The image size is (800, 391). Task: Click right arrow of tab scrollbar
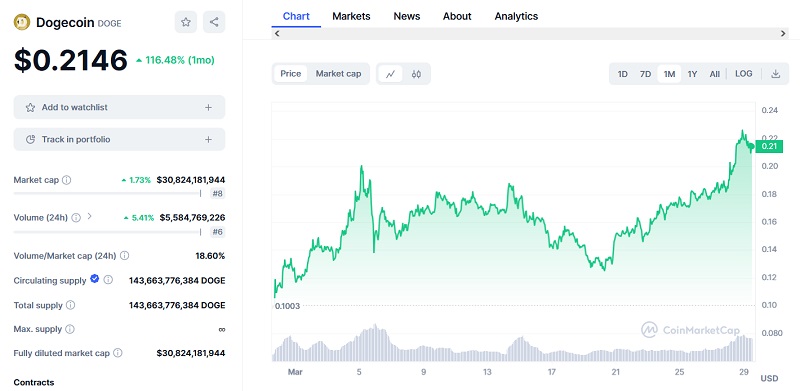[x=783, y=34]
